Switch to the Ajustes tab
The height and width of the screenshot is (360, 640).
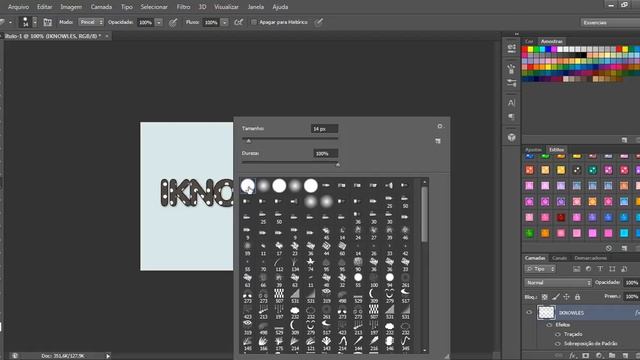click(x=533, y=150)
